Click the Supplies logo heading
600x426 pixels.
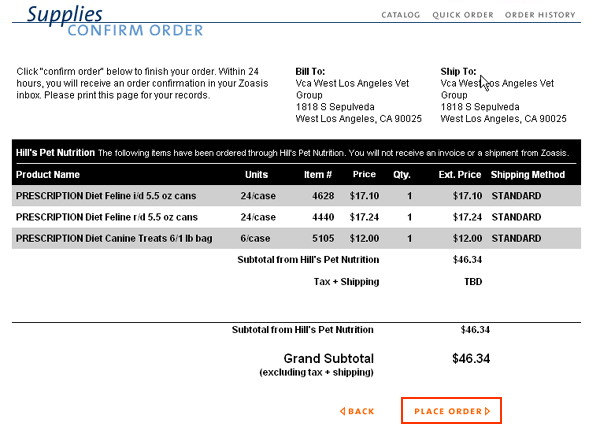pos(64,14)
